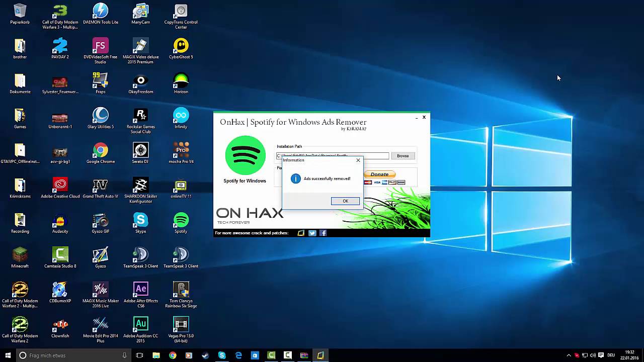Select MAGIX Music Maker 2016 Live icon
This screenshot has width=644, height=362.
[x=101, y=296]
